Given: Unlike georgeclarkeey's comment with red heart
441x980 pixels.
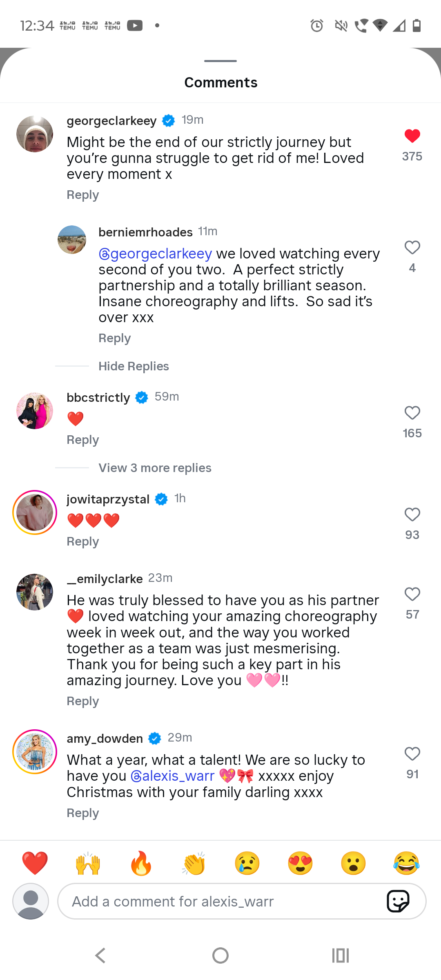Looking at the screenshot, I should point(412,136).
